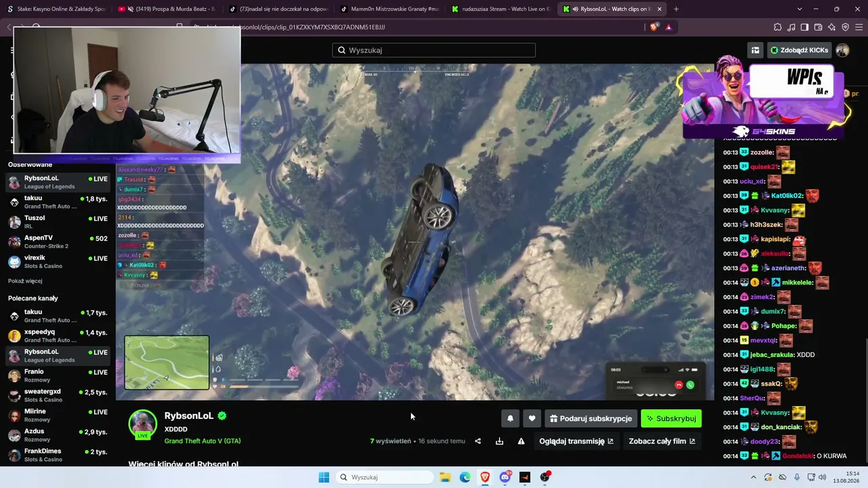
Task: Click the microphone icon in system tray
Action: click(797, 477)
